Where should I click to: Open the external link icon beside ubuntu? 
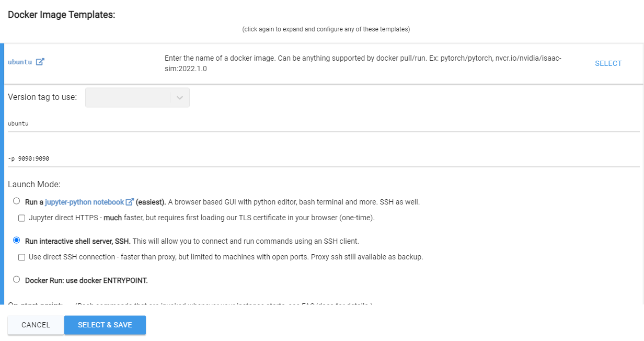coord(40,62)
